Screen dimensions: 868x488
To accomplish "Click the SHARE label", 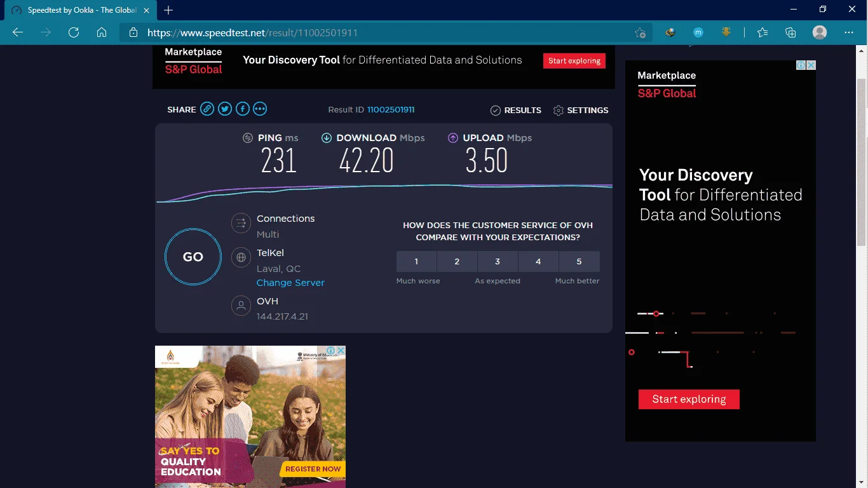I will [x=182, y=110].
